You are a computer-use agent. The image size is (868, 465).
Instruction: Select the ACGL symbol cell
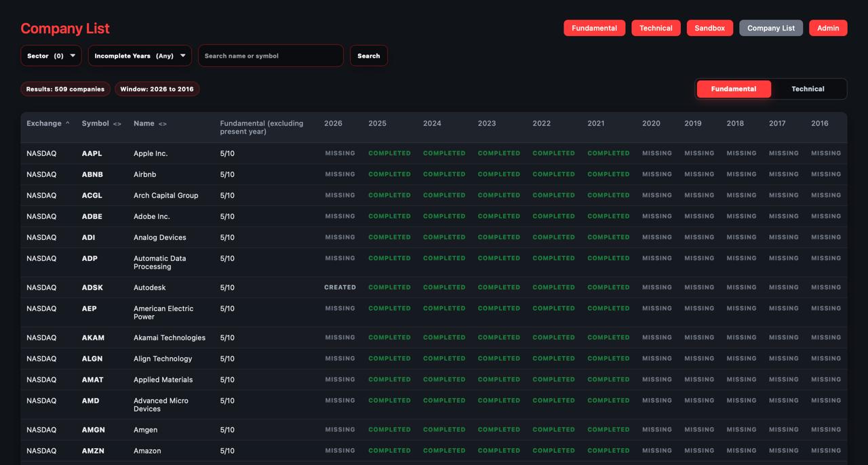pyautogui.click(x=92, y=195)
